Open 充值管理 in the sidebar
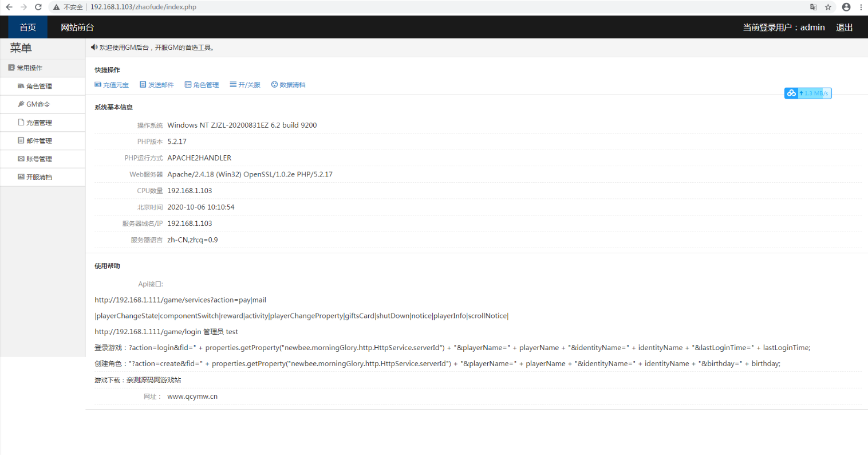This screenshot has height=455, width=868. click(x=39, y=123)
